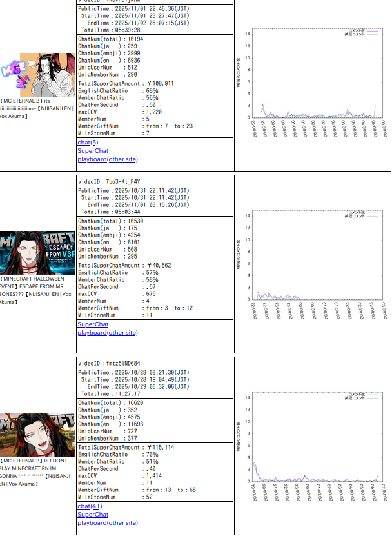Open the chat(41) link

click(90, 506)
